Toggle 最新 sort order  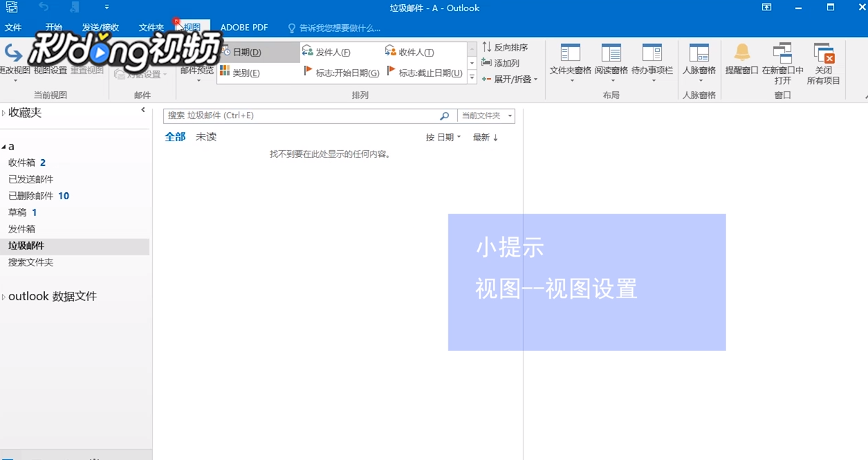486,138
